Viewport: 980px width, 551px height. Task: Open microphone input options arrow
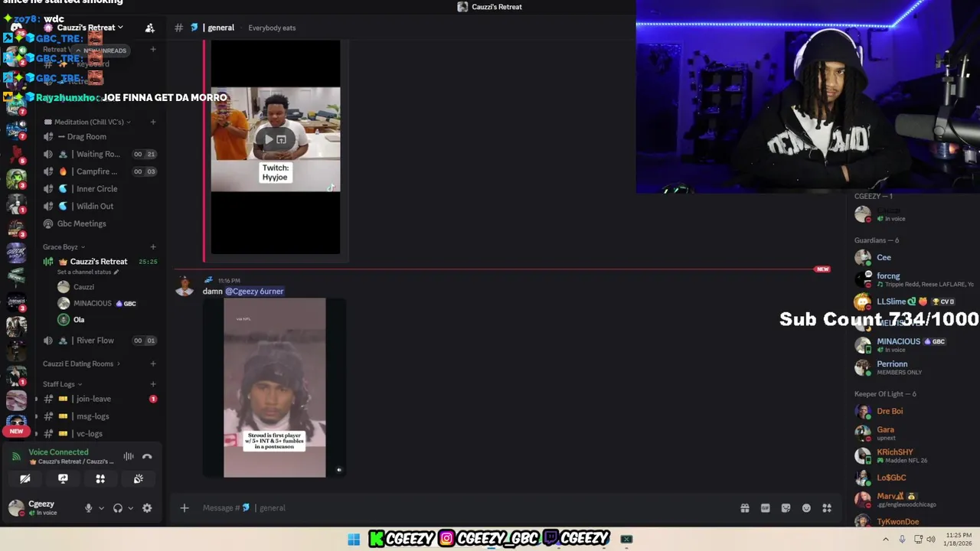coord(100,508)
